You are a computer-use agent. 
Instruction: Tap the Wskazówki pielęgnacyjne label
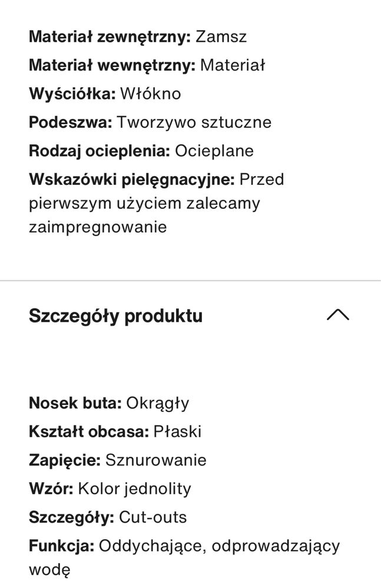click(x=132, y=180)
